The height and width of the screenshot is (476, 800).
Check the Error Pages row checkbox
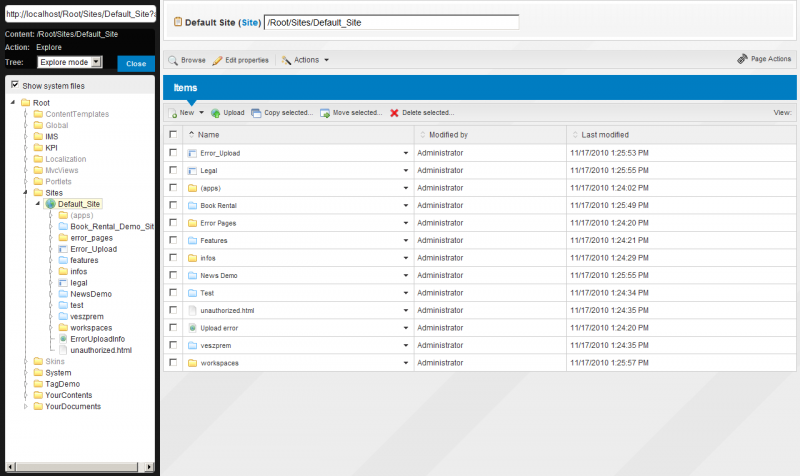[173, 222]
